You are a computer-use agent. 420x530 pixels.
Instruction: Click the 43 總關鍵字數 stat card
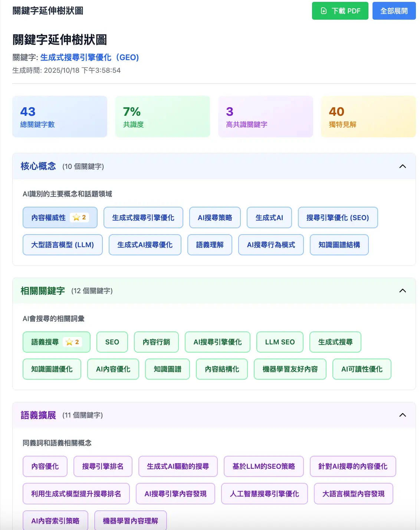pyautogui.click(x=60, y=117)
